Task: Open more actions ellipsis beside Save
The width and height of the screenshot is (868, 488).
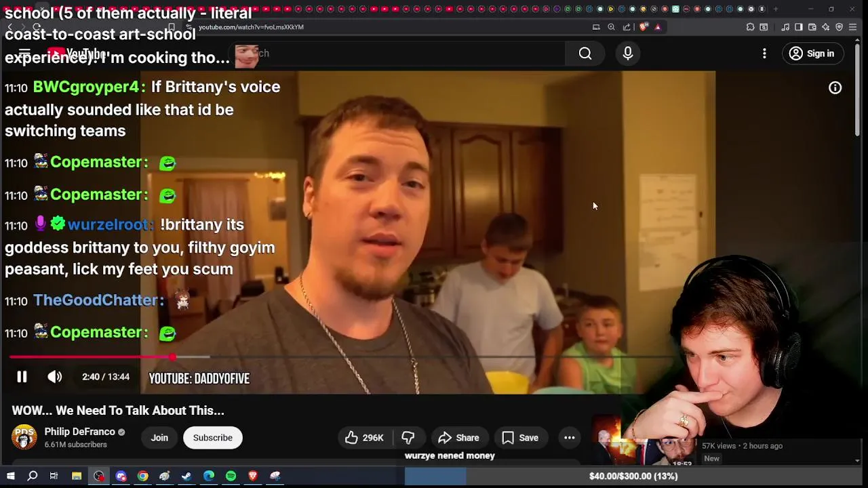Action: pyautogui.click(x=570, y=437)
